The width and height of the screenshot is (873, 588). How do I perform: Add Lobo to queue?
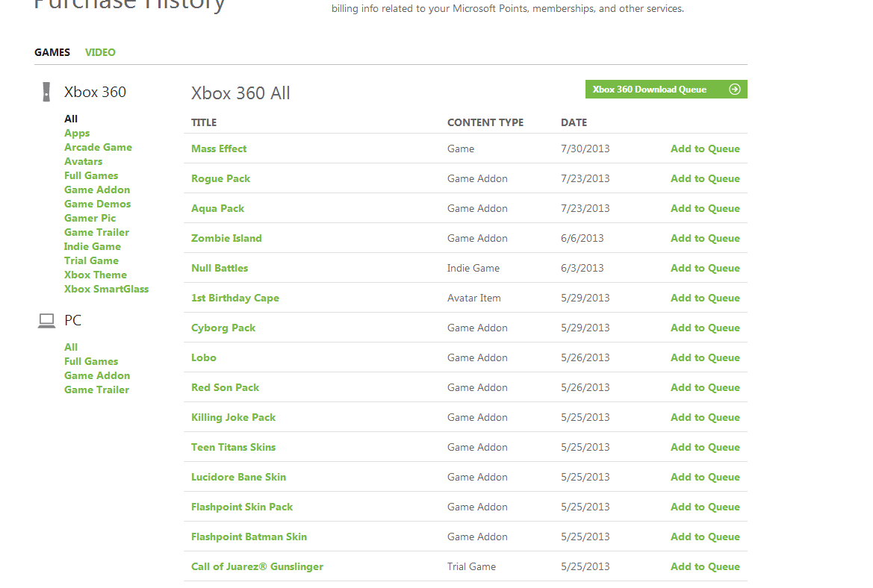pos(705,357)
